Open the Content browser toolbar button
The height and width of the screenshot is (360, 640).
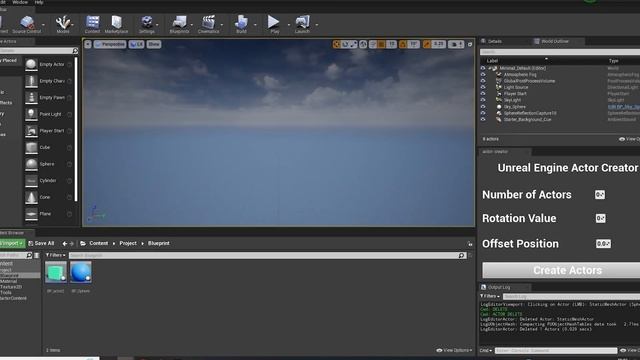click(92, 24)
